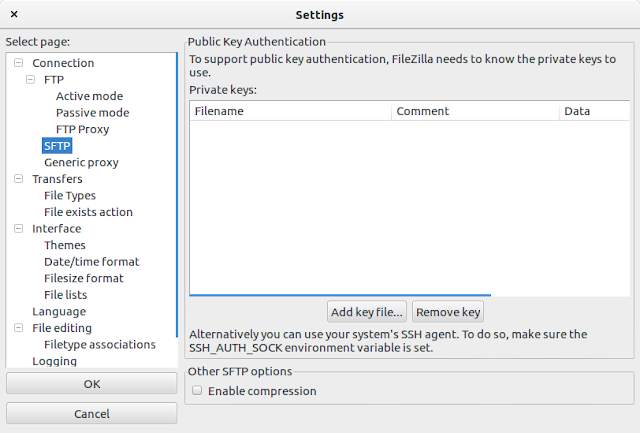The width and height of the screenshot is (640, 433).
Task: Open the Language page
Action: click(x=59, y=311)
